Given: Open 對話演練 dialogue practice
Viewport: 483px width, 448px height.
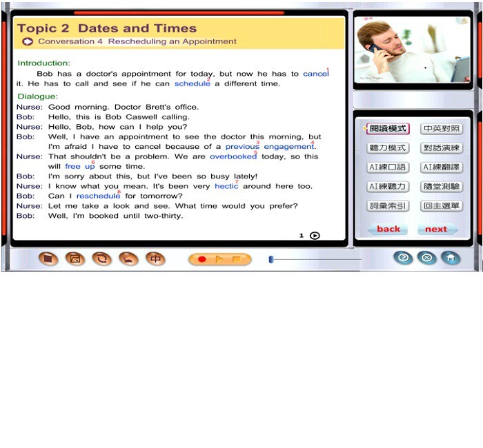Looking at the screenshot, I should [442, 148].
